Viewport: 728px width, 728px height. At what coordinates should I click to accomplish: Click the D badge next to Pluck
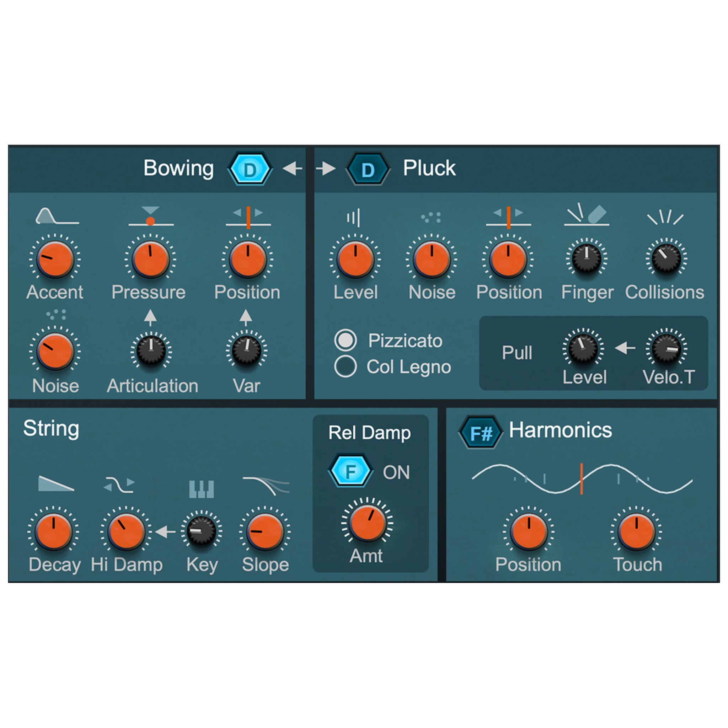click(368, 168)
